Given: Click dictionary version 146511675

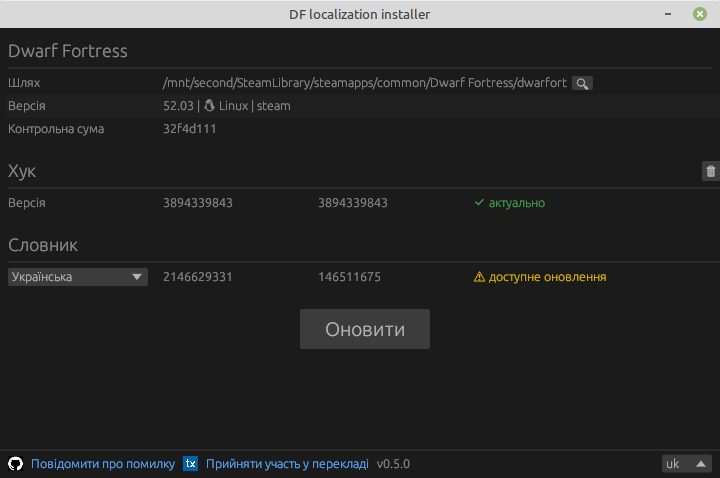Looking at the screenshot, I should (x=349, y=277).
